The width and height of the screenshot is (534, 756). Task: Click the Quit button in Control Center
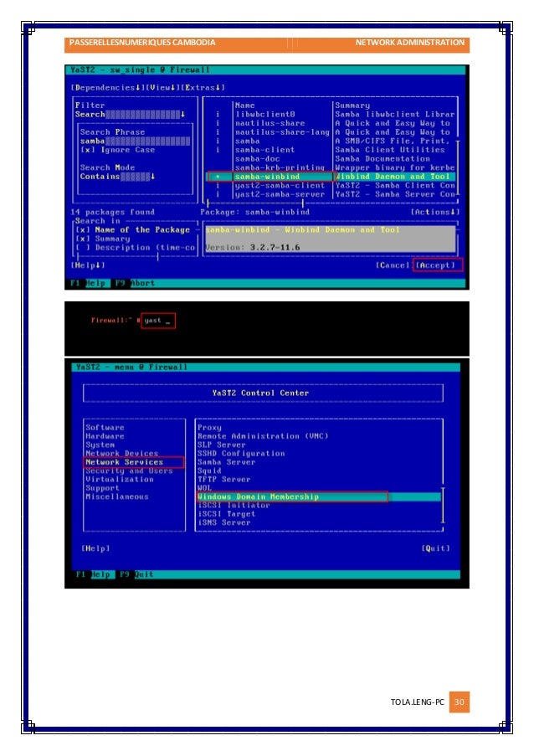[x=436, y=548]
